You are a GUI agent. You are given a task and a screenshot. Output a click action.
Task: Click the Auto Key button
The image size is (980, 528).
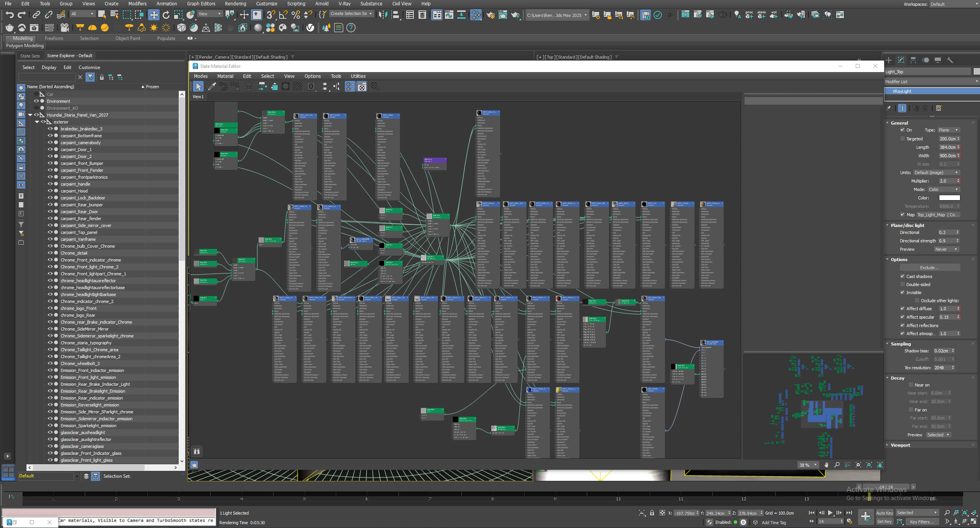(884, 513)
